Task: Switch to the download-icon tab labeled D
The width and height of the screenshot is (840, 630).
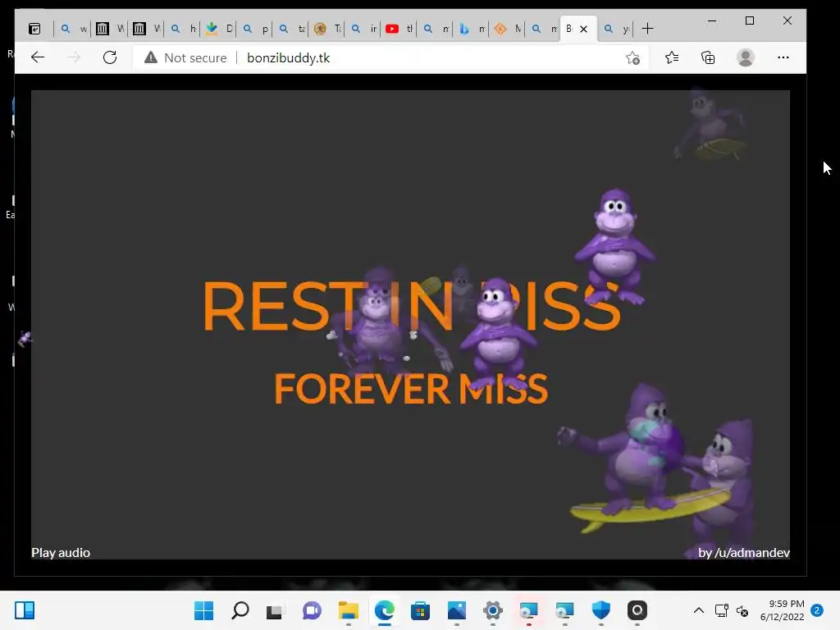Action: [x=220, y=29]
